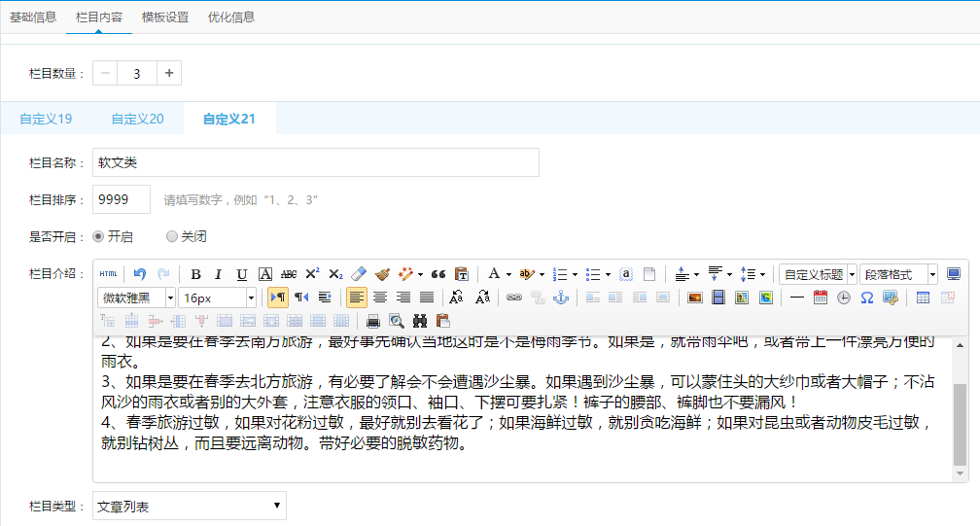
Task: Expand the 文章列表 column type dropdown
Action: 190,506
